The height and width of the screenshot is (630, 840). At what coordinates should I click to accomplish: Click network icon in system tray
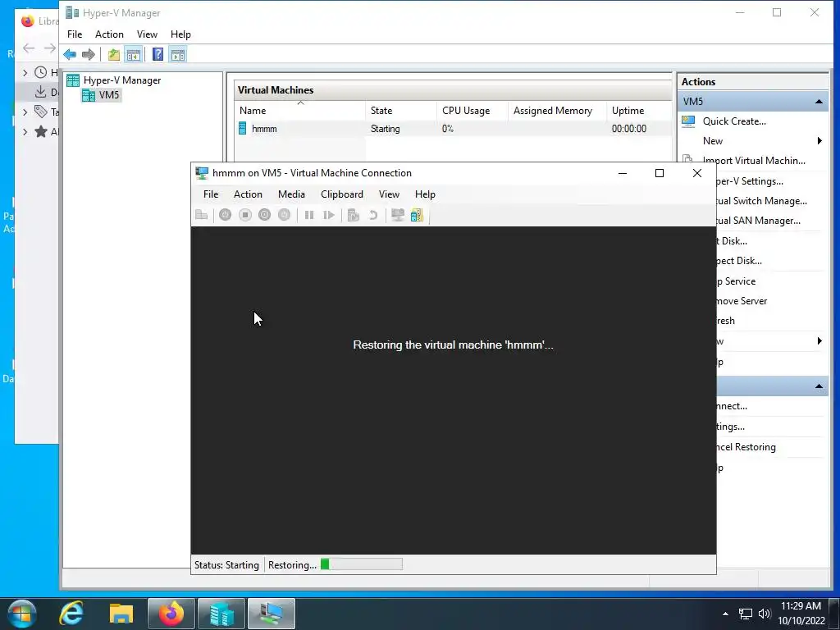(x=745, y=614)
